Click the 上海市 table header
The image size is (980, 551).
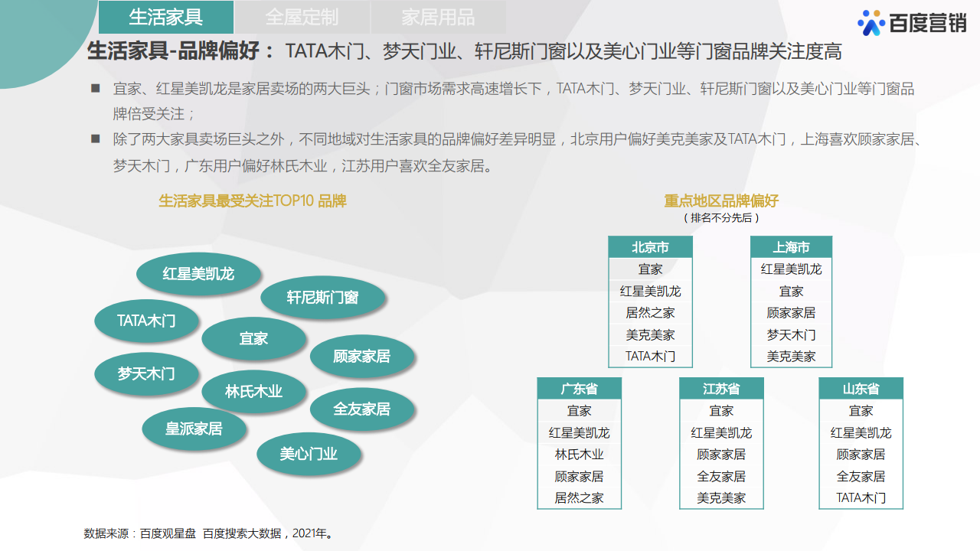click(791, 247)
